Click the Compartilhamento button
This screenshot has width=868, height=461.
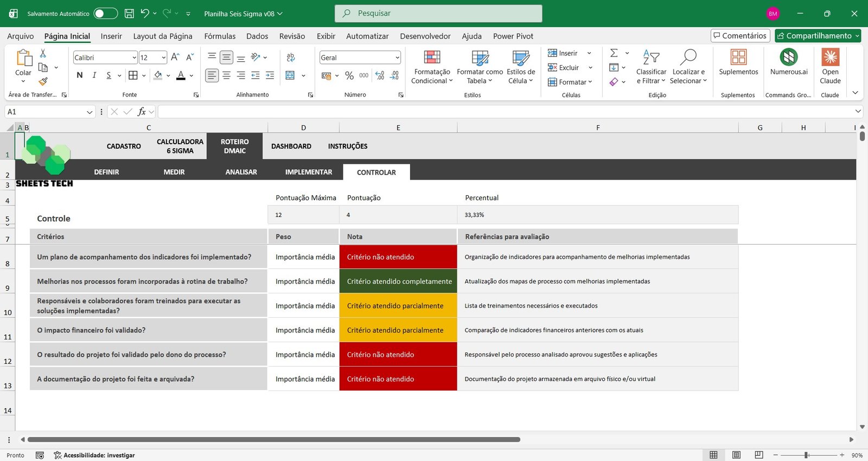pos(818,36)
